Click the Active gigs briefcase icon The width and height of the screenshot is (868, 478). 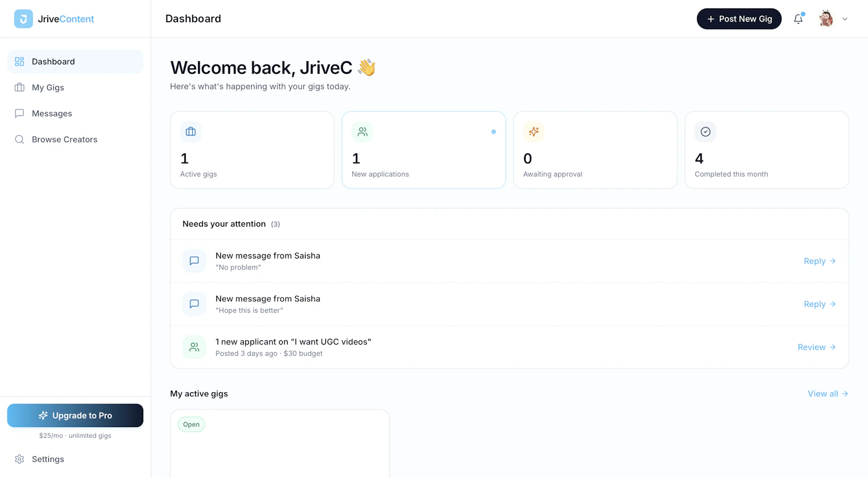click(190, 132)
